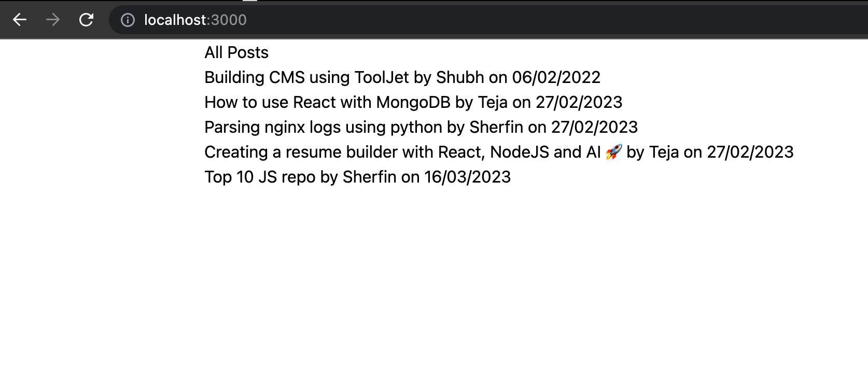The height and width of the screenshot is (389, 868).
Task: Click Sherfin in the nginx logs post line
Action: pos(496,127)
